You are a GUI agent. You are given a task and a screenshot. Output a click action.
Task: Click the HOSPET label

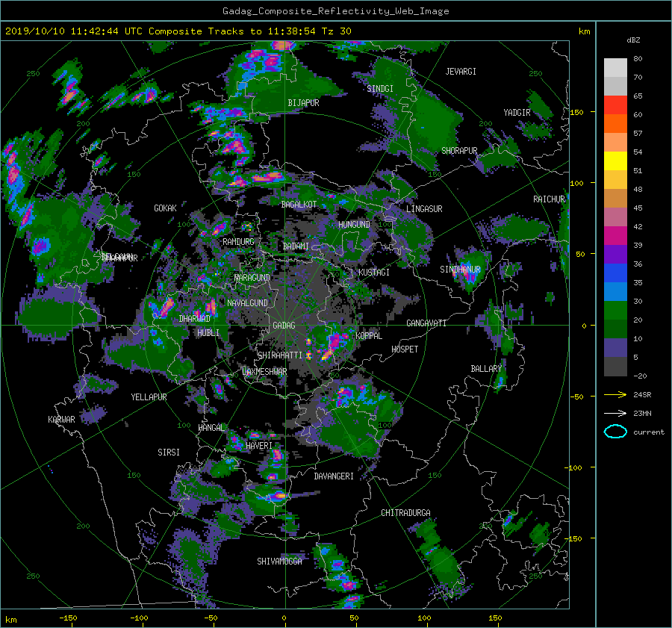click(405, 349)
